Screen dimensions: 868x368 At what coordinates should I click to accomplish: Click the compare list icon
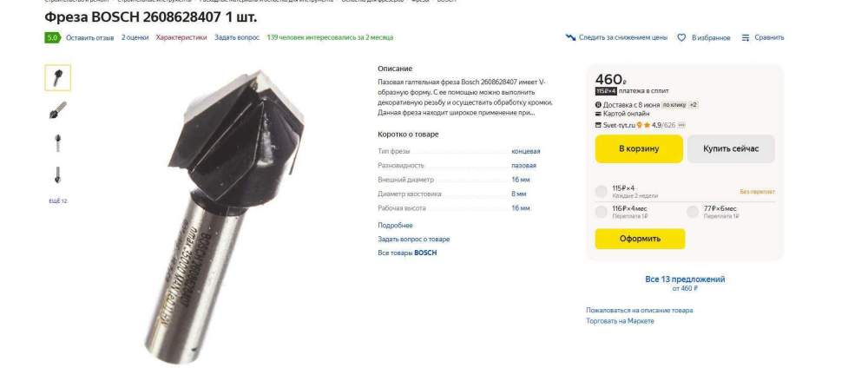coord(745,37)
